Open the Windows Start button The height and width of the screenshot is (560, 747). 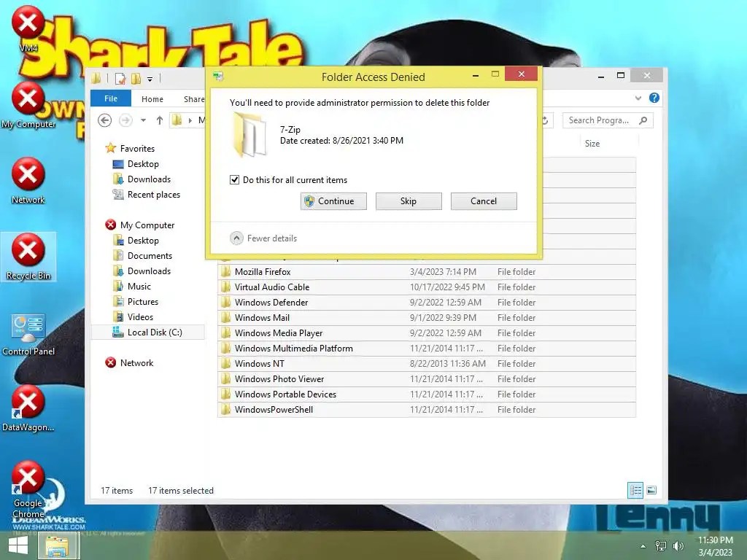(18, 545)
